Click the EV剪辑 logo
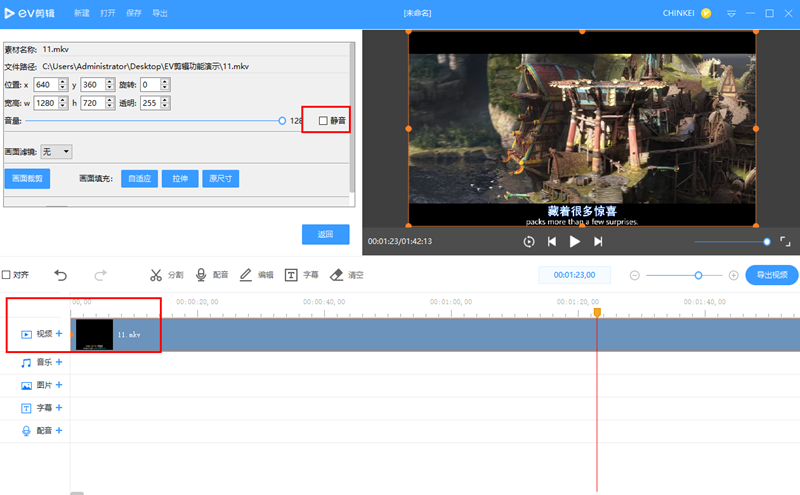 [x=29, y=13]
